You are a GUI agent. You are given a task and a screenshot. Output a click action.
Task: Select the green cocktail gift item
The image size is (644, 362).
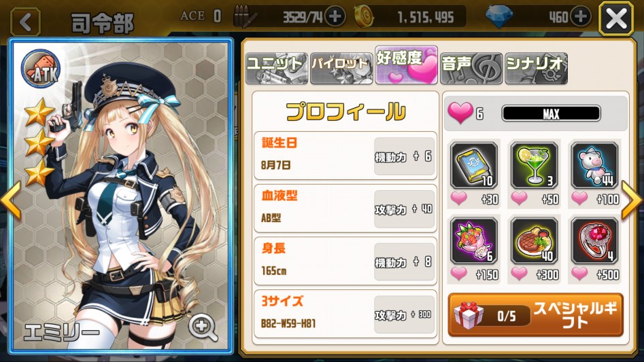pyautogui.click(x=534, y=165)
